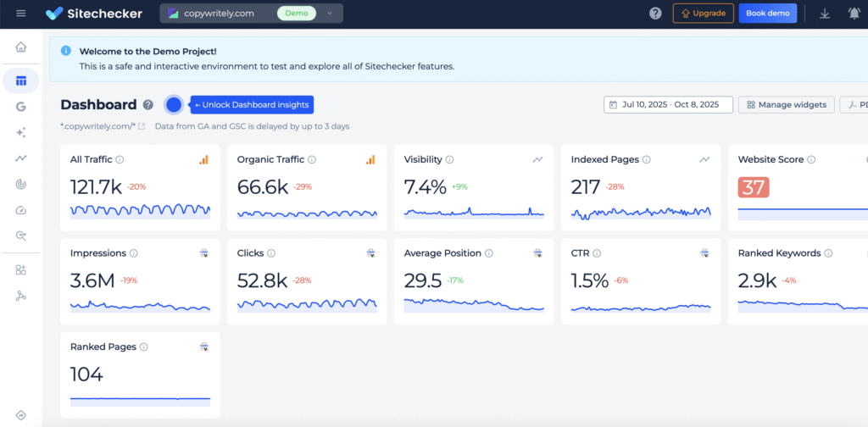Open the trend line icon in the sidebar
Screen dimensions: 868x427
21,158
